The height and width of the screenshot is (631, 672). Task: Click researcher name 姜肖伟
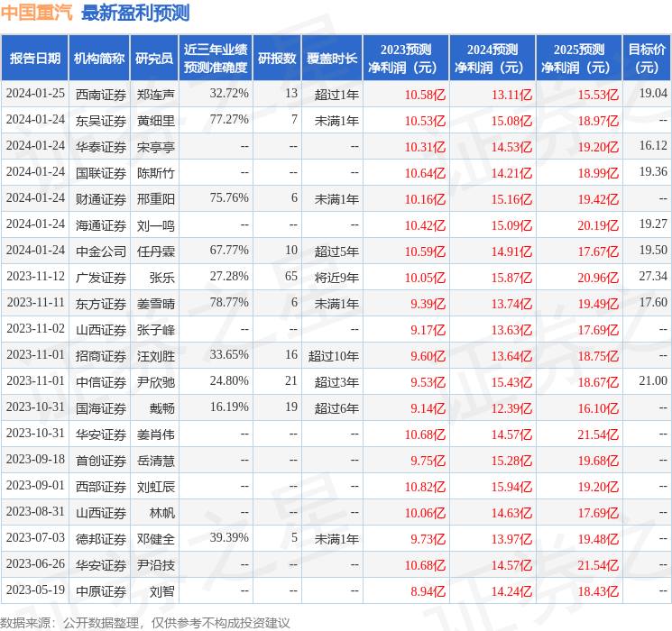tap(155, 434)
